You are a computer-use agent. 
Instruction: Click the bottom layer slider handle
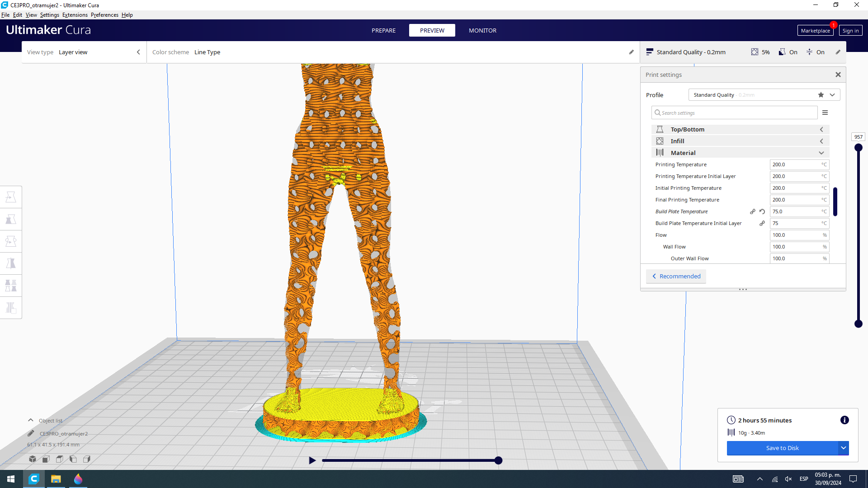(859, 324)
